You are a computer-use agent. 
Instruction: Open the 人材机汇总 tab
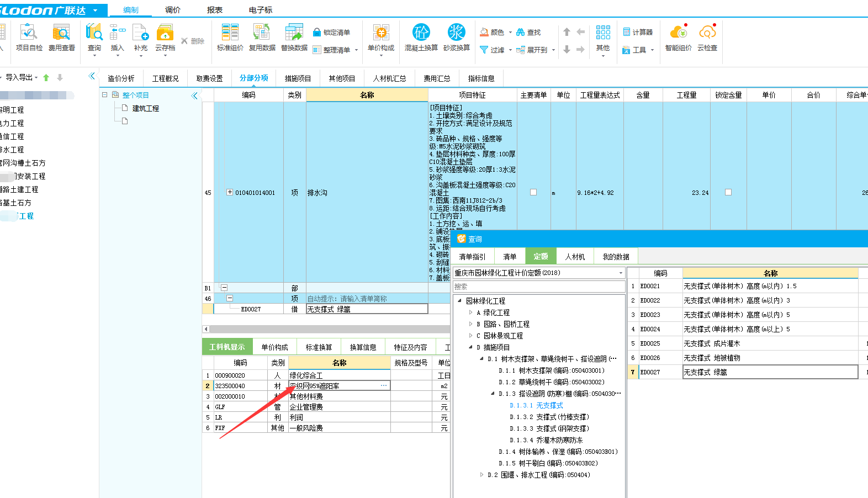pos(389,78)
